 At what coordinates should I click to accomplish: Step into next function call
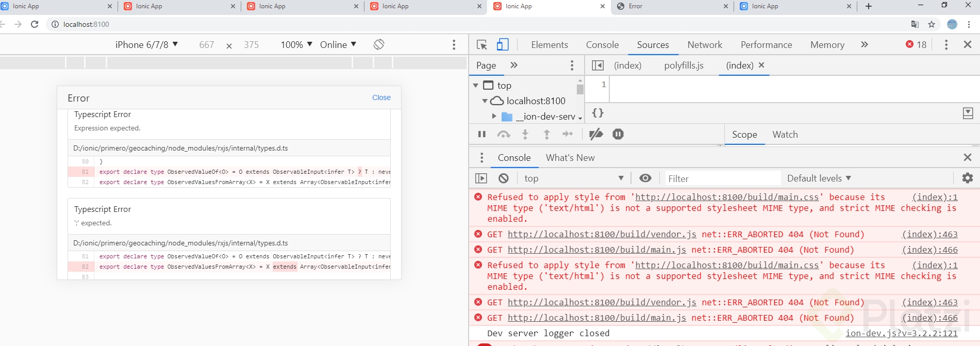click(525, 134)
